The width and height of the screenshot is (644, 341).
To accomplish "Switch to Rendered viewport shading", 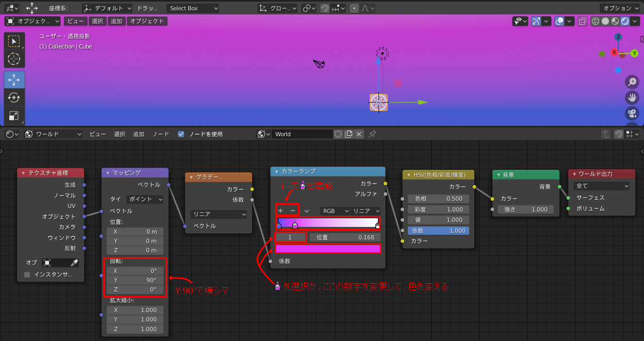I will [625, 21].
